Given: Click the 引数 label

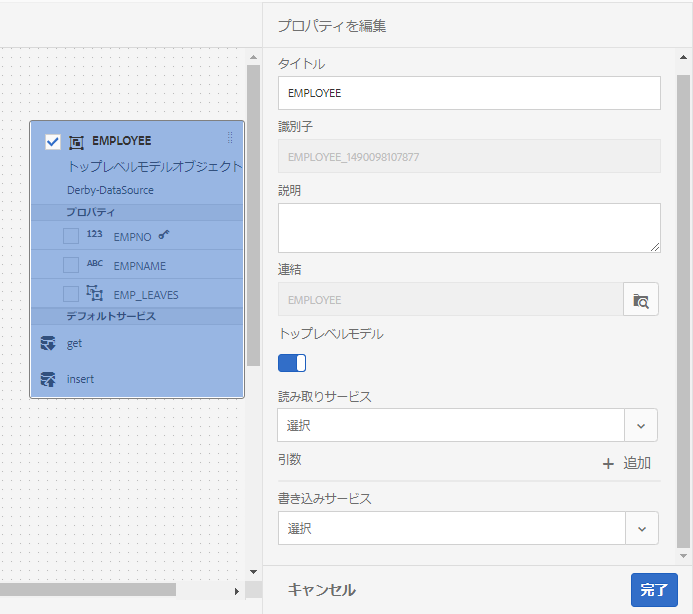Looking at the screenshot, I should coord(289,459).
